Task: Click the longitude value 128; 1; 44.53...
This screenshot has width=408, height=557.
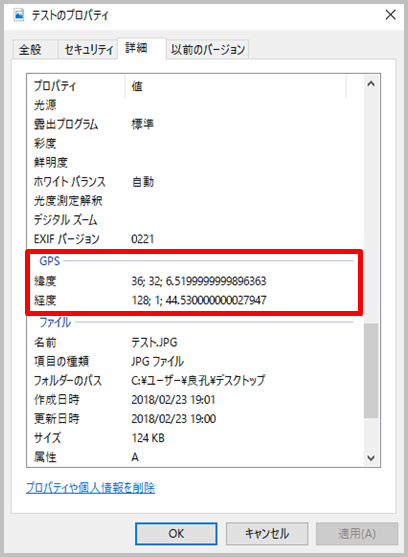Action: (x=198, y=301)
